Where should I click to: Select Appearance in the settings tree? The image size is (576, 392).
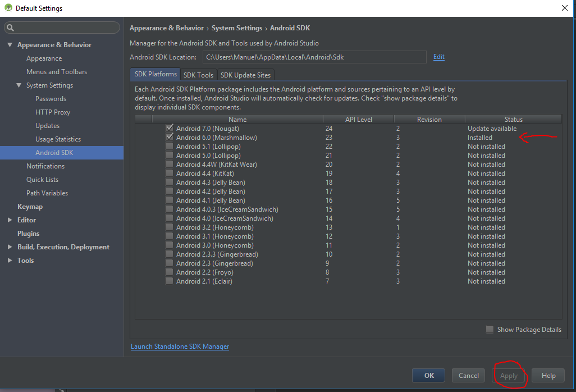click(x=44, y=58)
